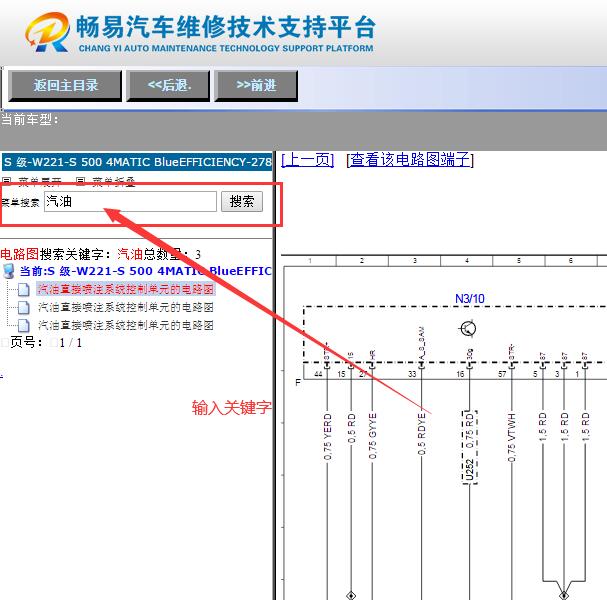Viewport: 607px width, 600px height.
Task: Click the 搜索 search button
Action: click(x=242, y=201)
